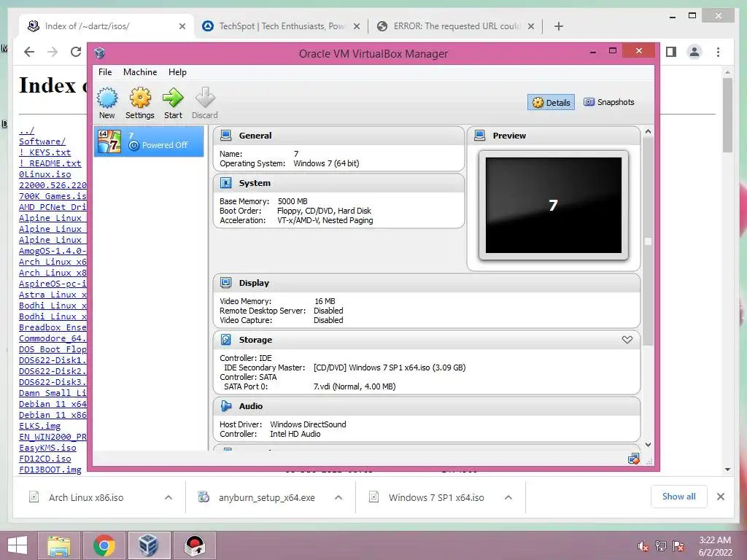This screenshot has height=560, width=747.
Task: Close the downloads bar
Action: 721,497
